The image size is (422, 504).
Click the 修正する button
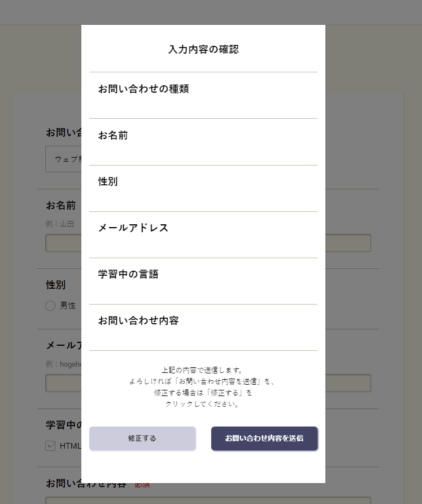[x=142, y=438]
